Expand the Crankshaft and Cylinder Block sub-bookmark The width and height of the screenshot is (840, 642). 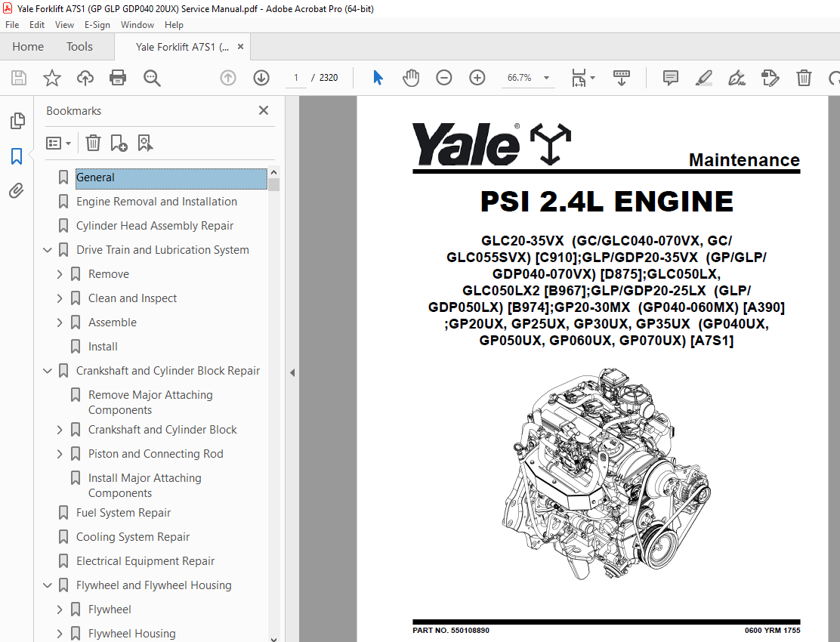click(60, 430)
